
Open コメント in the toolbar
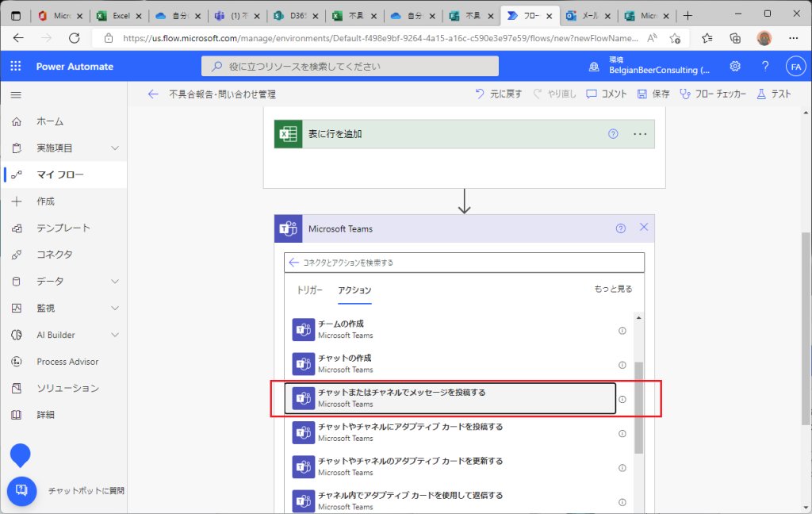tap(607, 94)
